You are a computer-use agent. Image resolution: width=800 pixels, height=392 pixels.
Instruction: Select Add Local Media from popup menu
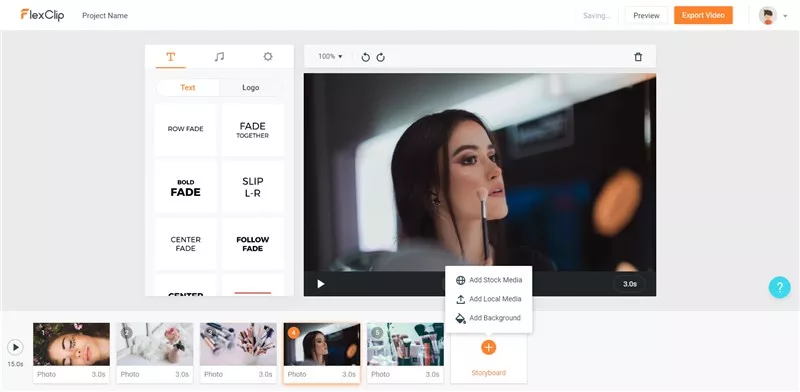488,299
